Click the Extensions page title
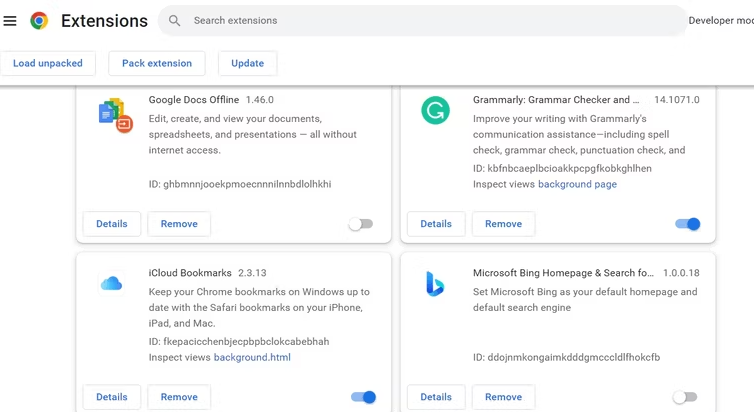Viewport: 754px width, 412px height. 104,21
